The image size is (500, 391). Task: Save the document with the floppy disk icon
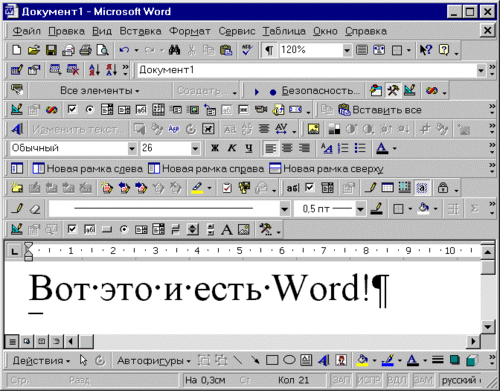[x=51, y=50]
